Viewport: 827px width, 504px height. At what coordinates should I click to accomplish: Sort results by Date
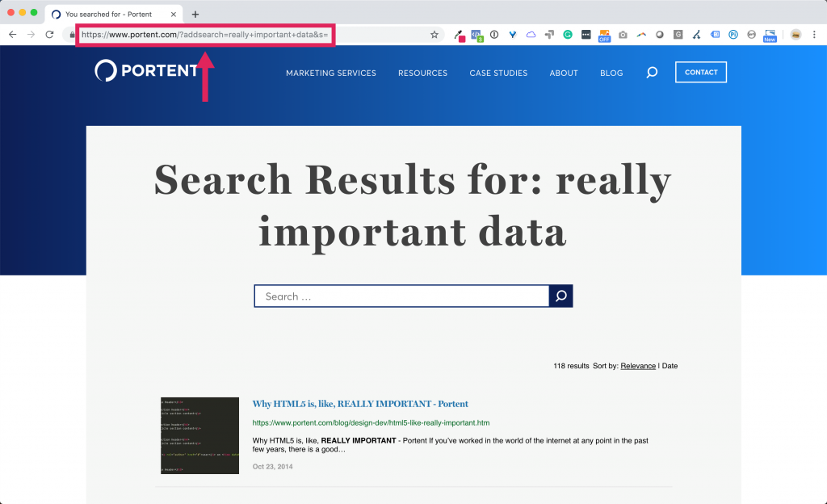[670, 365]
